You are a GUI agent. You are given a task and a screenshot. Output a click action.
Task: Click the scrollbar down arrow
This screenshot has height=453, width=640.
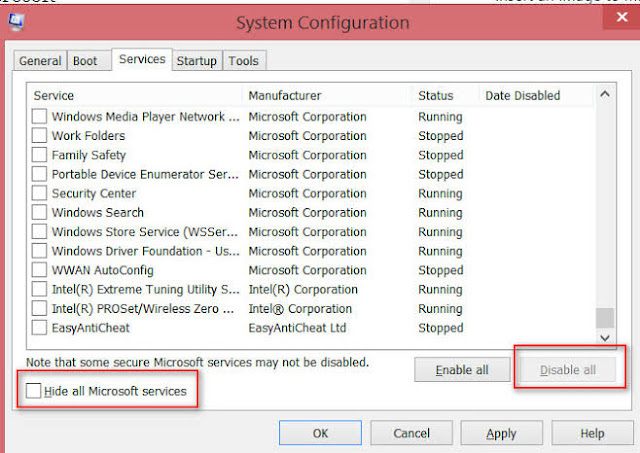(x=605, y=338)
